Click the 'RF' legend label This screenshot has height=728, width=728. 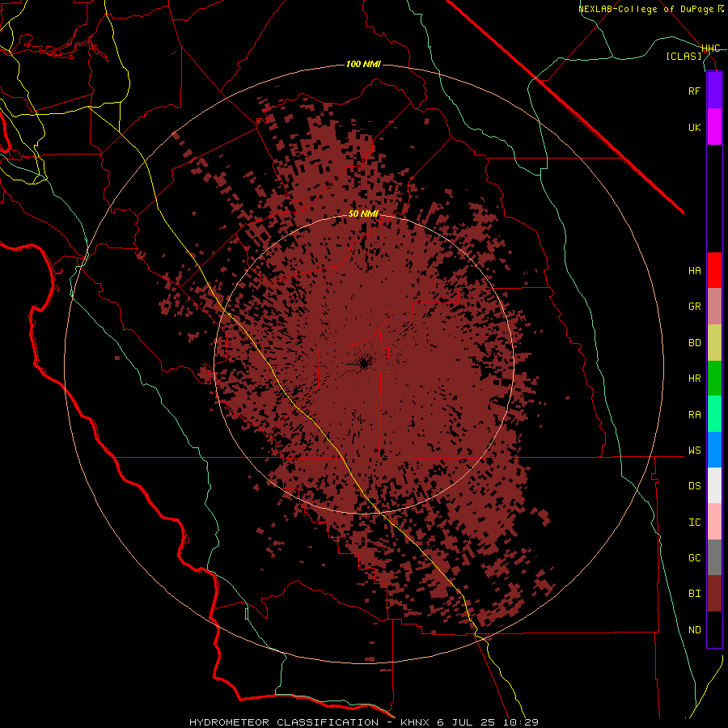(x=694, y=91)
